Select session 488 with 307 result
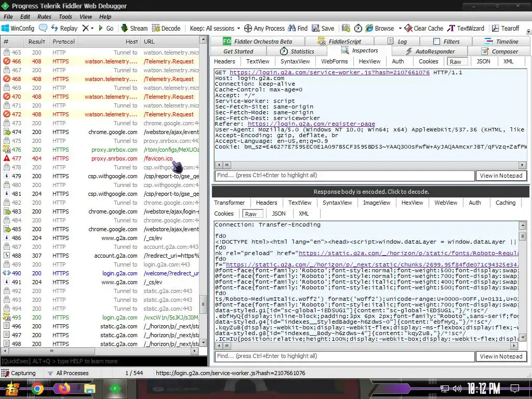The image size is (532, 399). point(101,256)
